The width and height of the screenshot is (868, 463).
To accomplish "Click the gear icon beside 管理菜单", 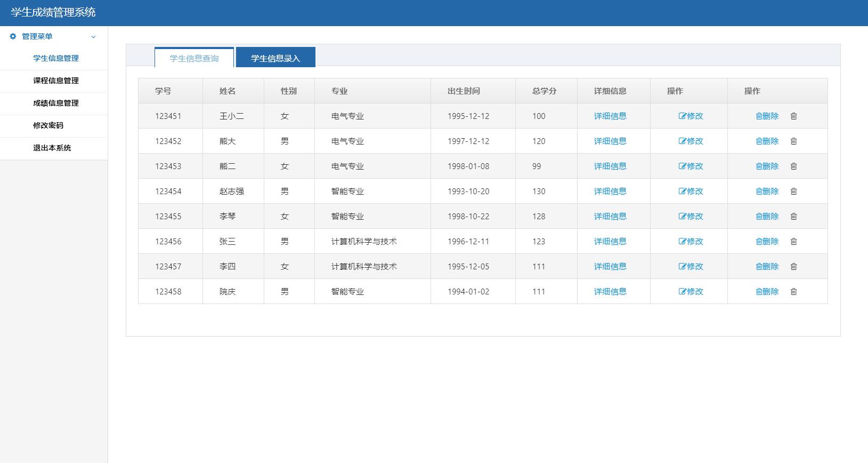I will [13, 36].
